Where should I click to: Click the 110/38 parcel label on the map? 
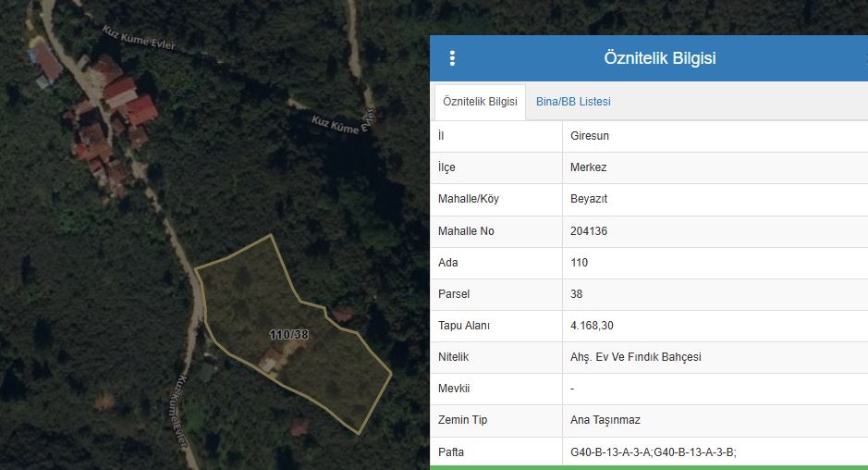[x=288, y=334]
